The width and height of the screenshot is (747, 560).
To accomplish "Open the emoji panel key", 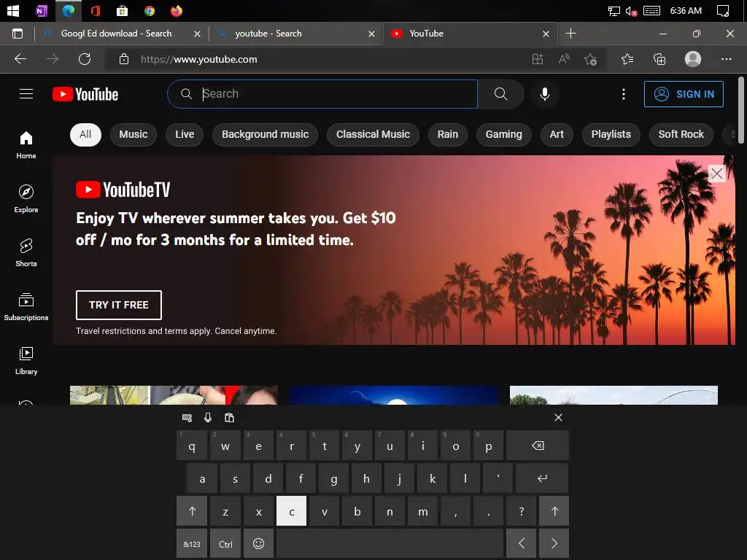I will [259, 543].
